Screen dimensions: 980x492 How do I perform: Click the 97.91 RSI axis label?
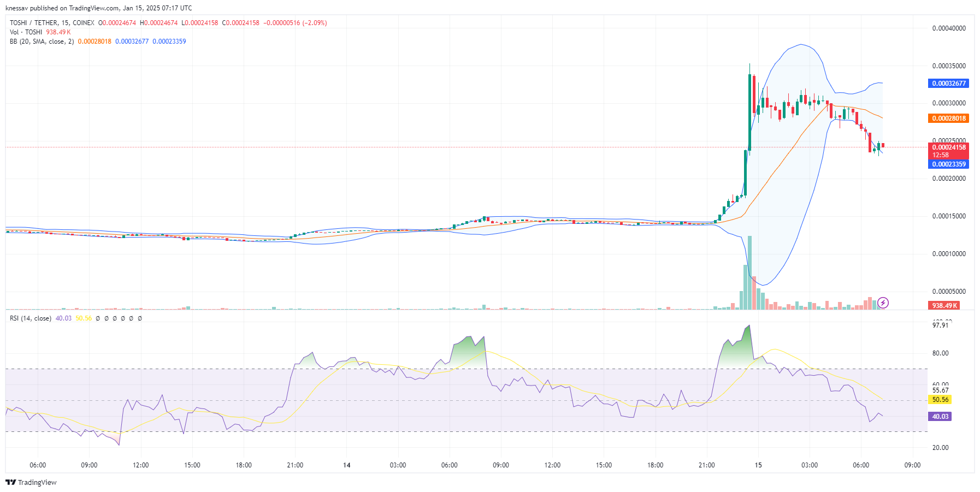pyautogui.click(x=940, y=325)
